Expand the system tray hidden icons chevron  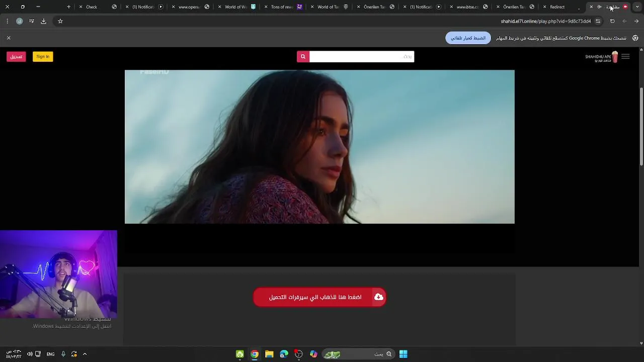tap(85, 354)
